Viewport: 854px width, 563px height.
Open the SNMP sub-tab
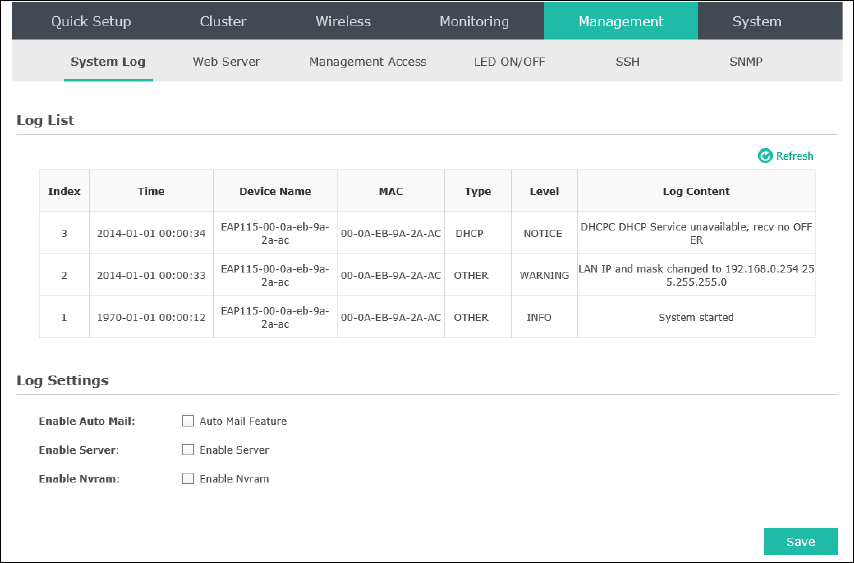point(746,62)
